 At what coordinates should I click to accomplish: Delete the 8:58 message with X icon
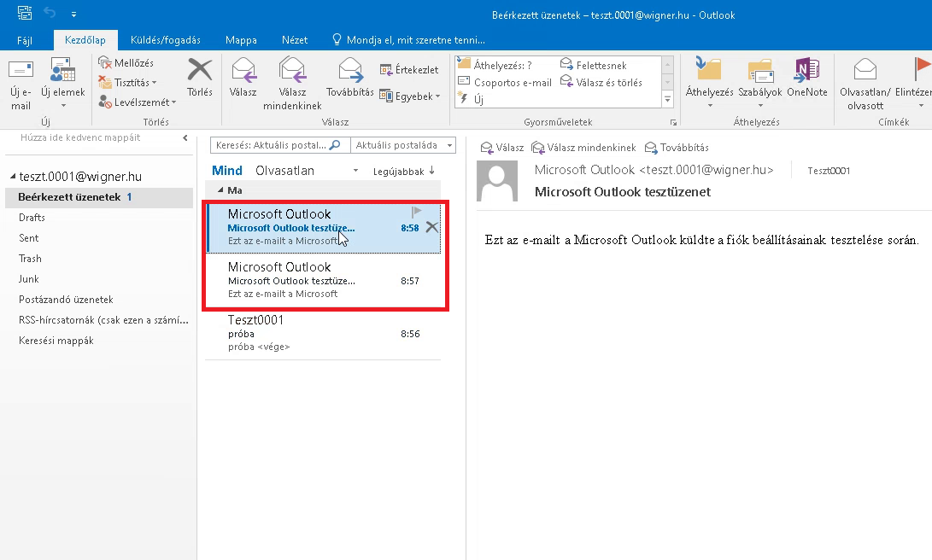[x=432, y=227]
